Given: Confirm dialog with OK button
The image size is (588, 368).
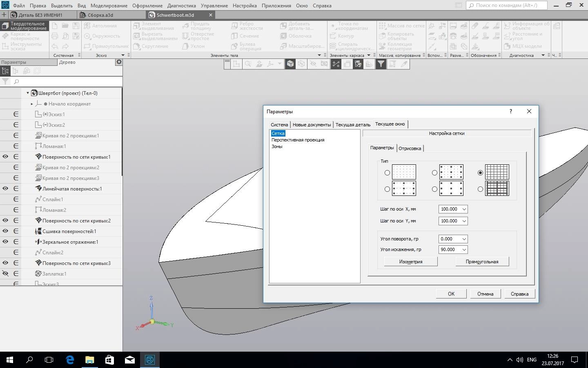Looking at the screenshot, I should (451, 294).
